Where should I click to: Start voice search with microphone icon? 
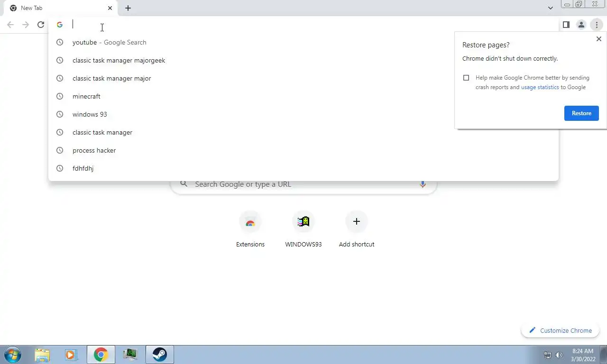423,184
